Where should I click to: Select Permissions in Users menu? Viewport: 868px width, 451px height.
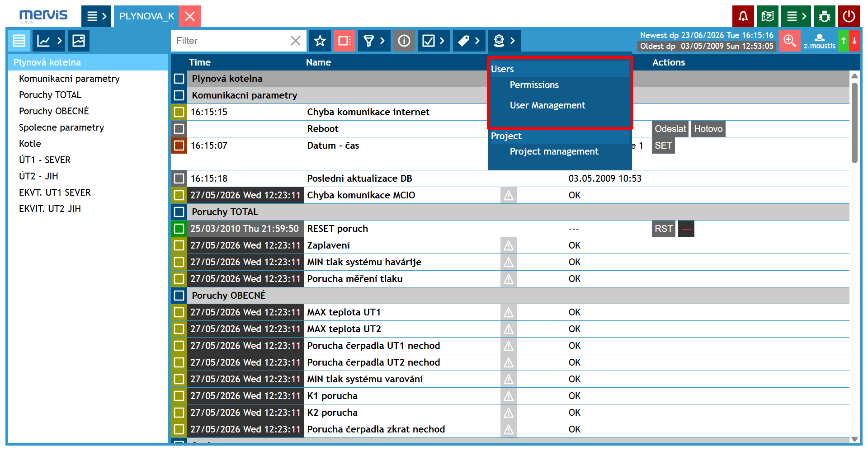coord(534,85)
